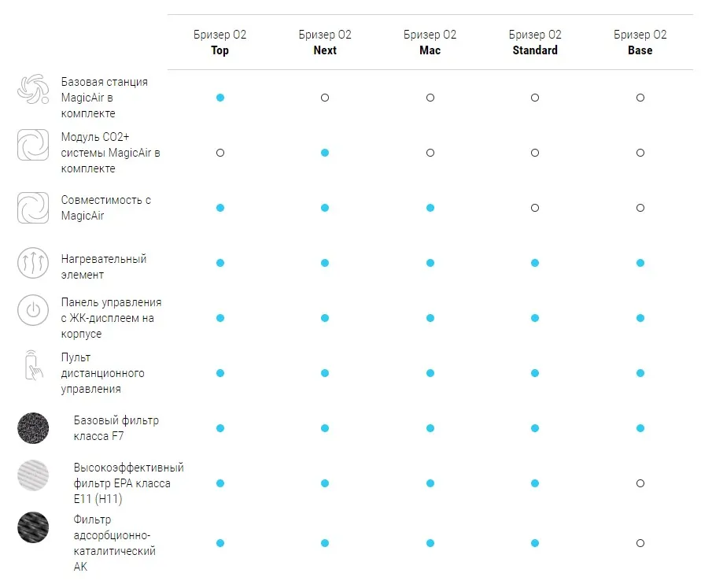Click the control panel power icon
701x588 pixels.
tap(33, 310)
